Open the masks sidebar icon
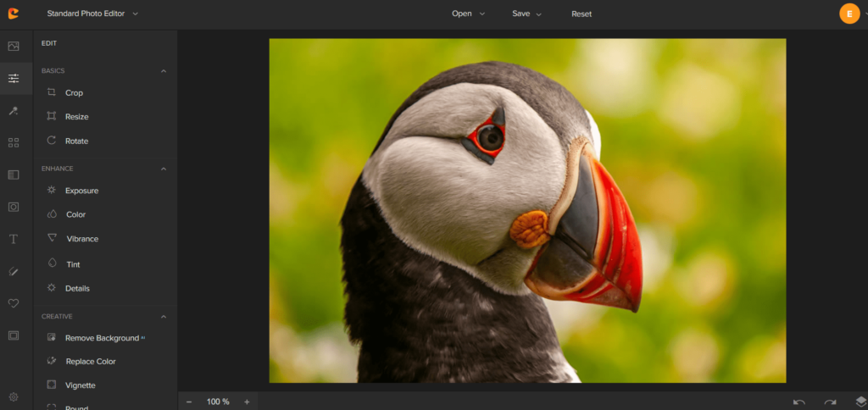868x410 pixels. pyautogui.click(x=14, y=207)
